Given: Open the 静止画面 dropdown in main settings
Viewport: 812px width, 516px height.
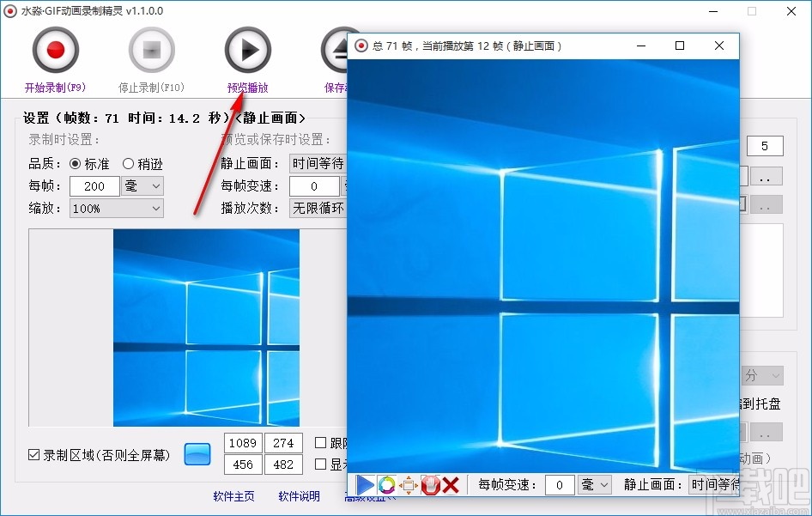Looking at the screenshot, I should click(318, 164).
